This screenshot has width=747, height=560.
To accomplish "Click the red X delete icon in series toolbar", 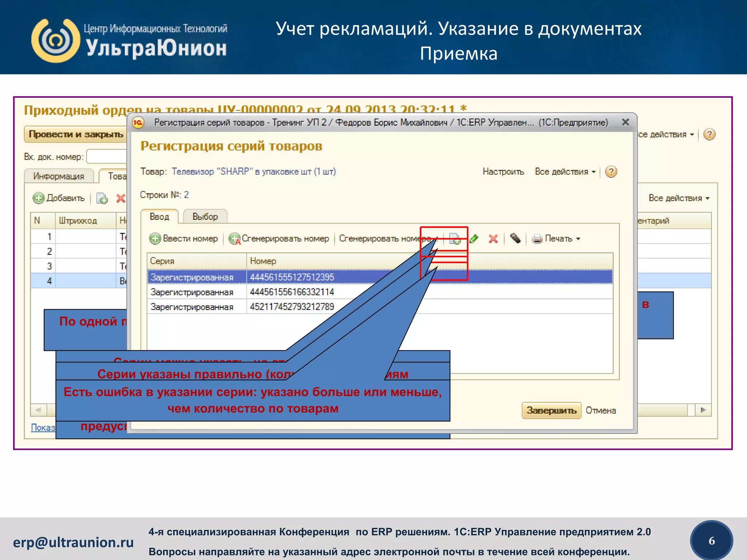I will point(493,239).
